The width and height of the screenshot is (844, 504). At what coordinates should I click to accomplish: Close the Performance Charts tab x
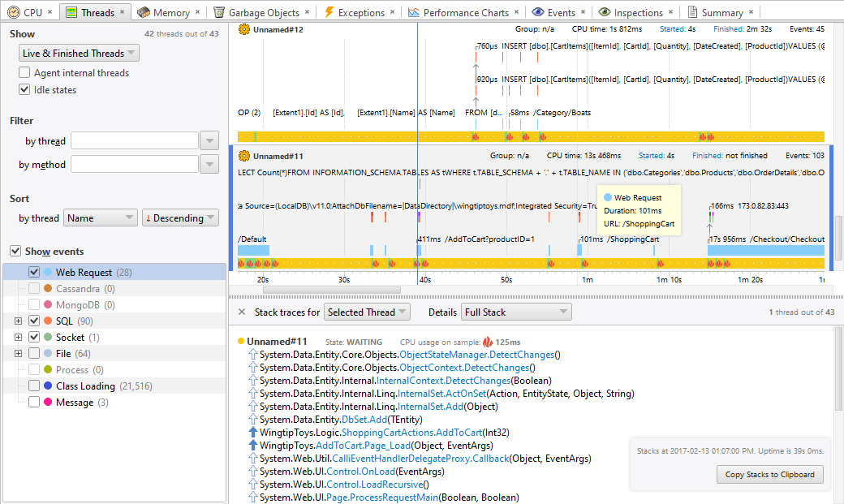(517, 12)
